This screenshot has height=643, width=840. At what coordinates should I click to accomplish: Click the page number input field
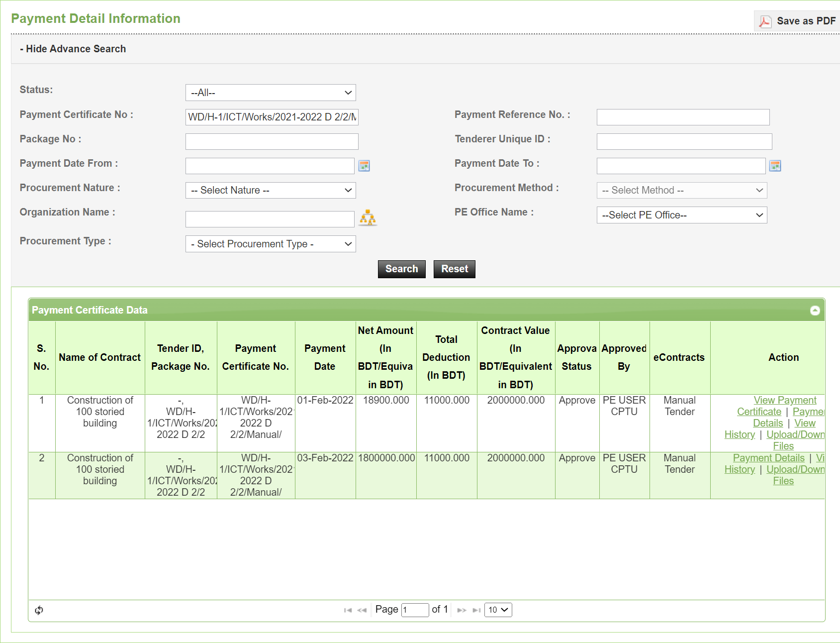coord(415,610)
